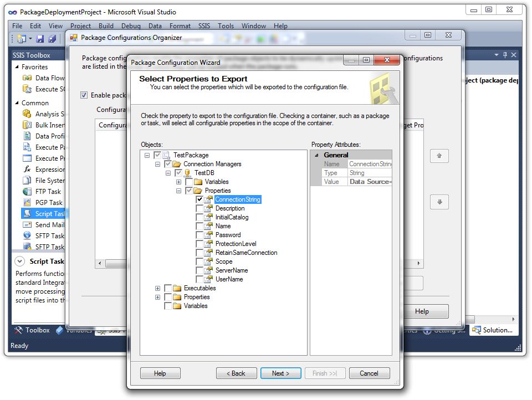Click the Connection Managers folder icon
532x400 pixels.
pos(176,164)
